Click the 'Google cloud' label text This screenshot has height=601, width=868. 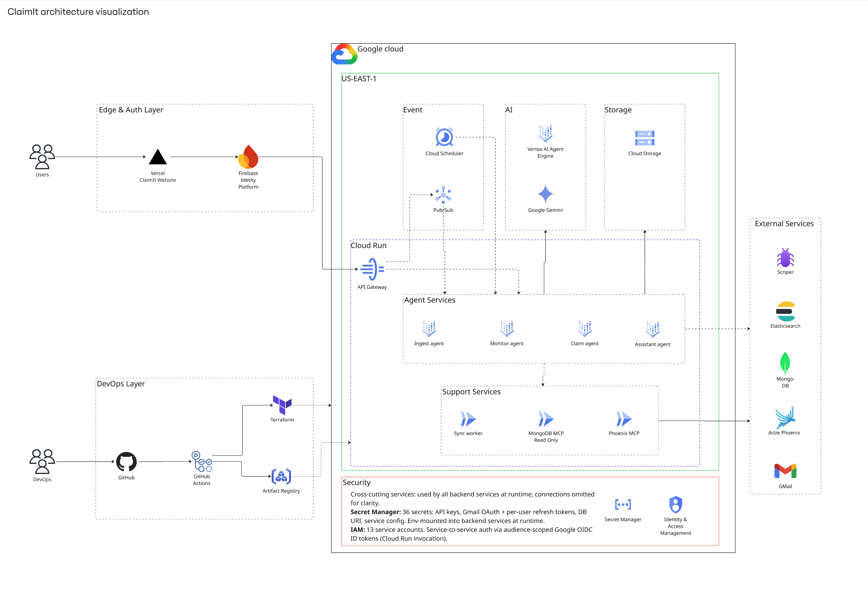click(x=380, y=49)
